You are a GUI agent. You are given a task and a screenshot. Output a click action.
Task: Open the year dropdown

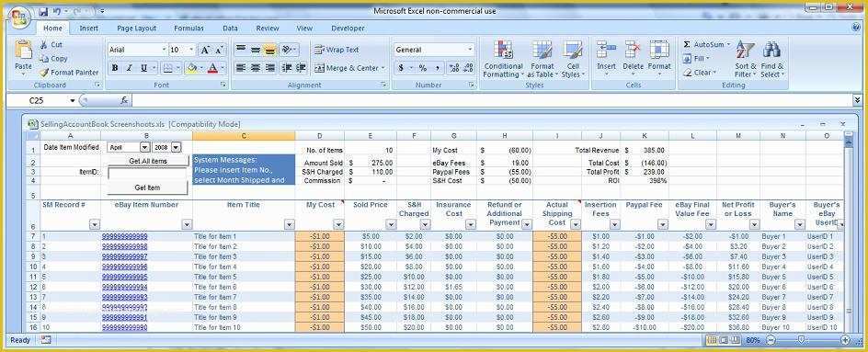point(176,148)
